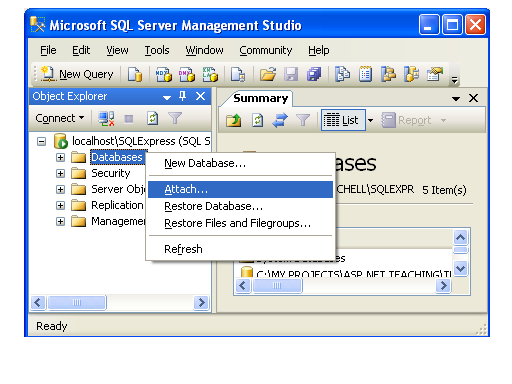
Task: Click the Object Explorer horizontal scrollbar thumb
Action: coord(77,303)
